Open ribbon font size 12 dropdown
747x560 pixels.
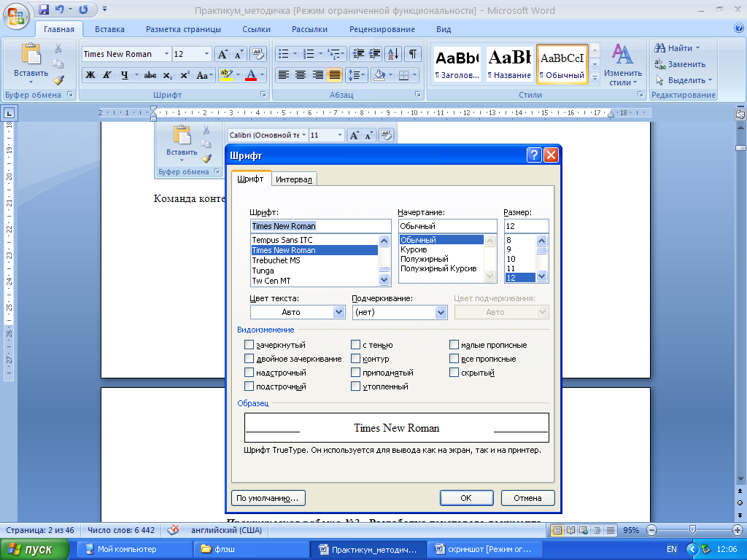pyautogui.click(x=206, y=54)
